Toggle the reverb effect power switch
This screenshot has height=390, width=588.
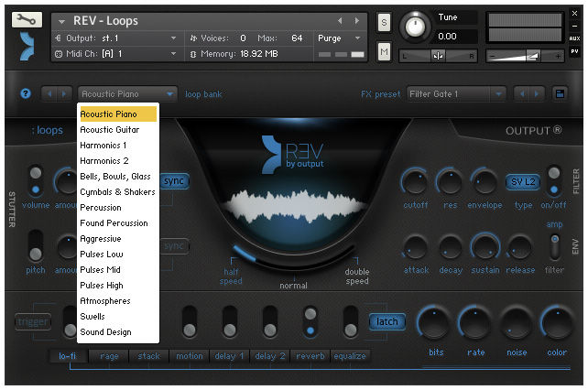click(x=310, y=321)
